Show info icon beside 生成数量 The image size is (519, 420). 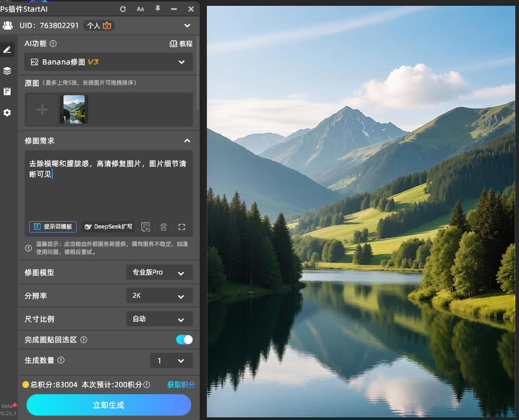[x=61, y=360]
